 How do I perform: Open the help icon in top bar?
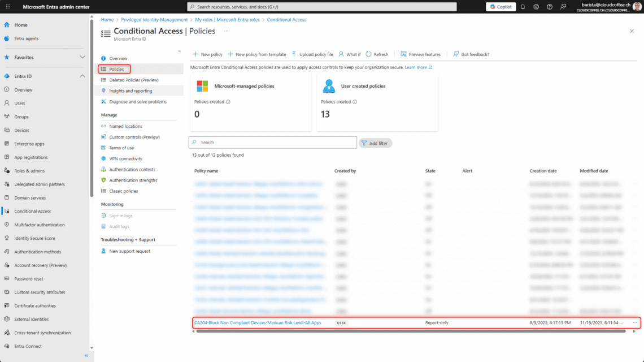point(549,6)
